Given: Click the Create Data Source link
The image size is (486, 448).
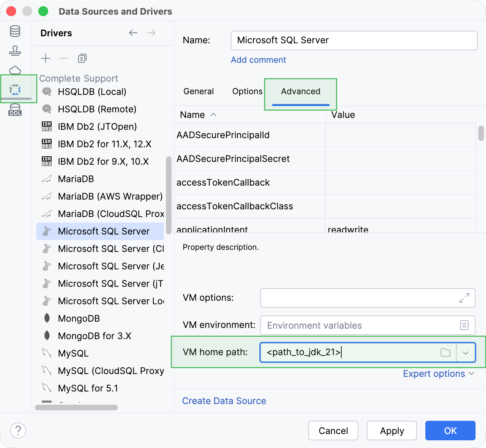Looking at the screenshot, I should (x=224, y=401).
